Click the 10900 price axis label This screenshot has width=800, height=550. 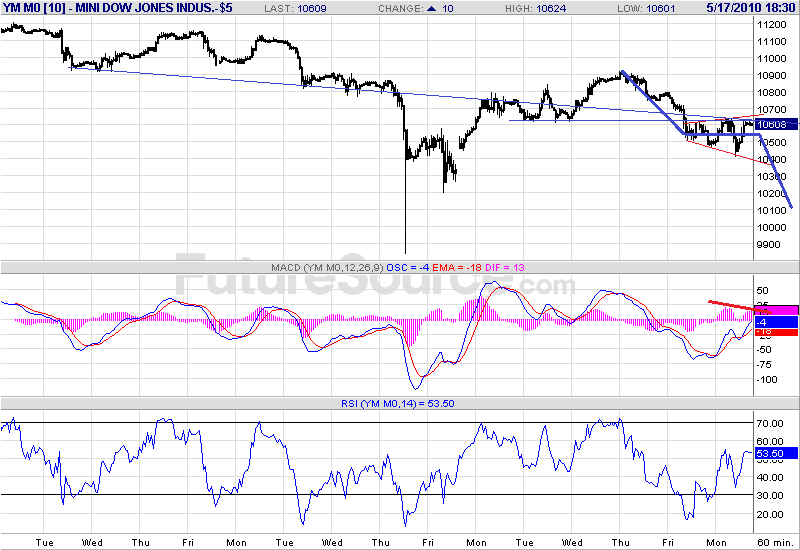(772, 76)
